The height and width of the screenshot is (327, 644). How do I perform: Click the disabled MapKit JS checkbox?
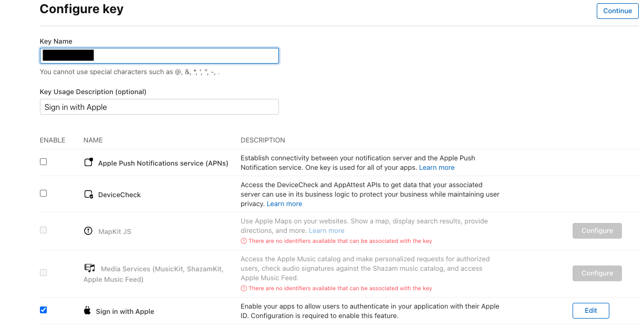click(44, 230)
